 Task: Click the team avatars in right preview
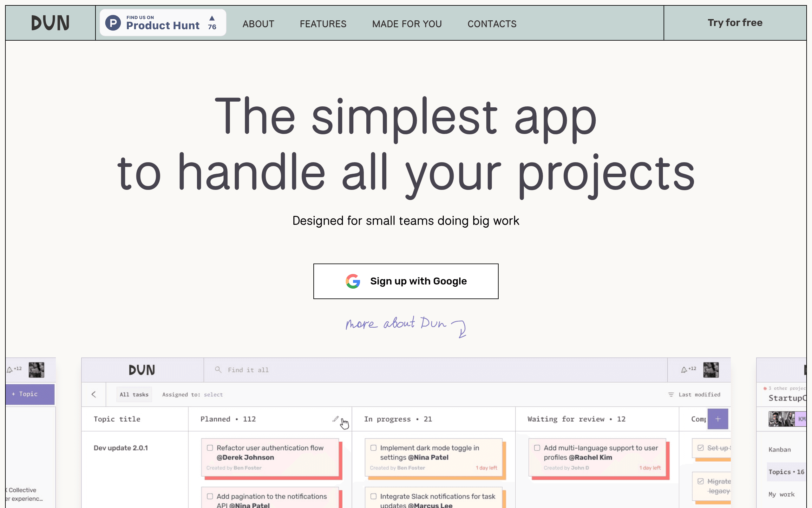coord(787,419)
